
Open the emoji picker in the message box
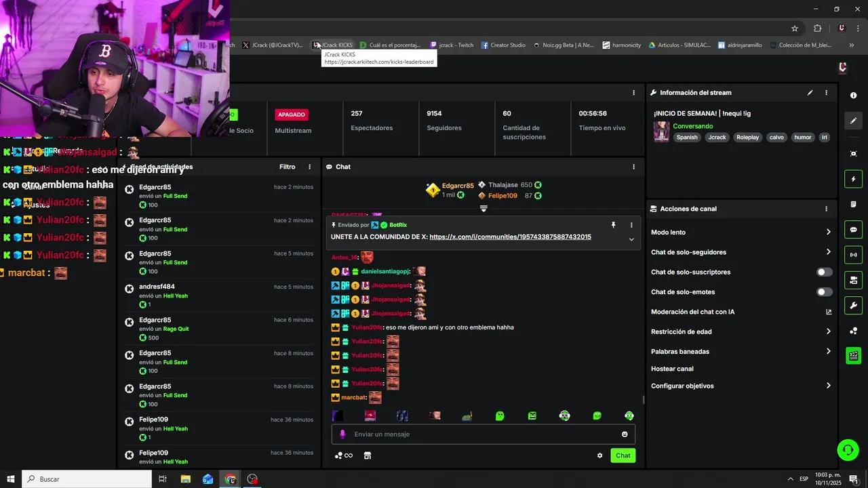coord(625,434)
